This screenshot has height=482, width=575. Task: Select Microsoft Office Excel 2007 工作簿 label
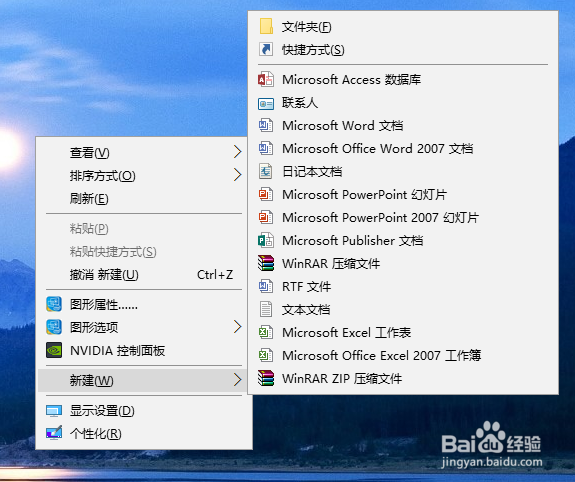(x=381, y=355)
